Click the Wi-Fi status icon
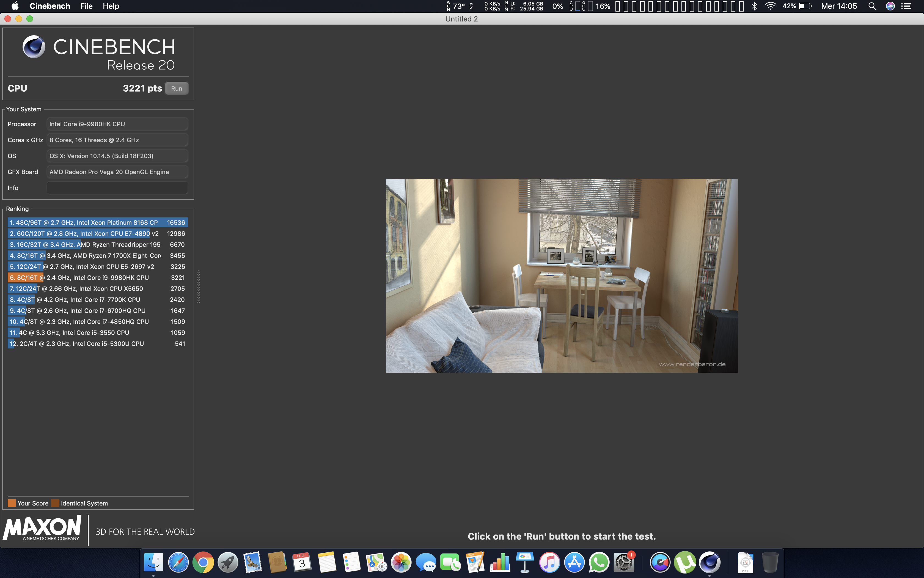924x578 pixels. coord(771,6)
